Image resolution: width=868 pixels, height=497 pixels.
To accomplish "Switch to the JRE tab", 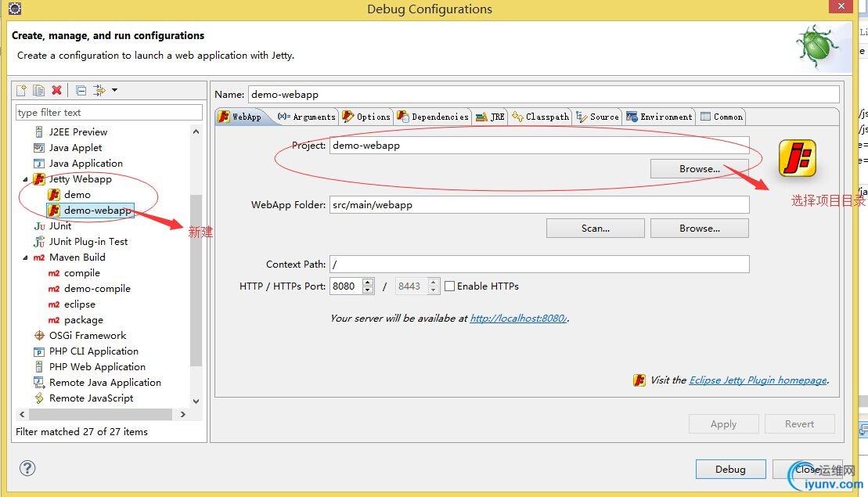I will 491,117.
